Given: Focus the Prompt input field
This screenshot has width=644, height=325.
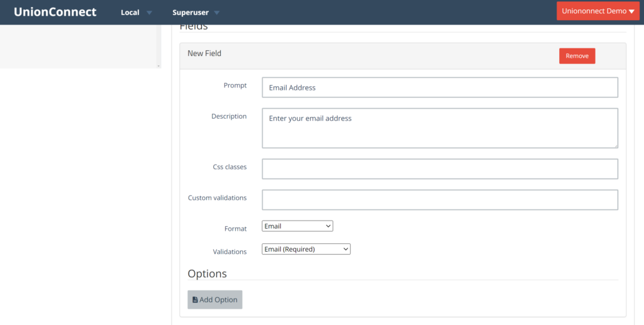Looking at the screenshot, I should (440, 87).
